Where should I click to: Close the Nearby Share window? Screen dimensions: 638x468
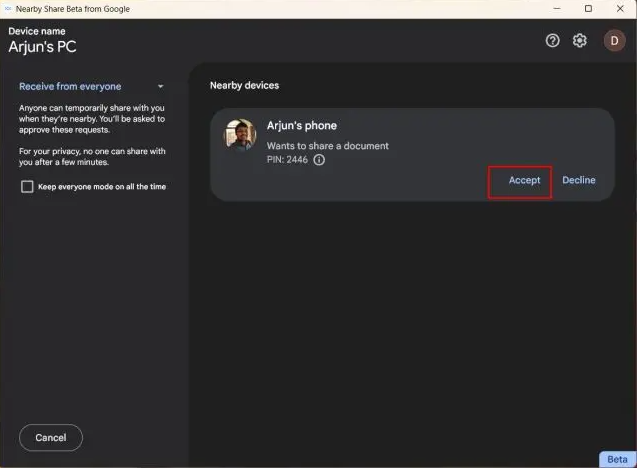[x=620, y=9]
